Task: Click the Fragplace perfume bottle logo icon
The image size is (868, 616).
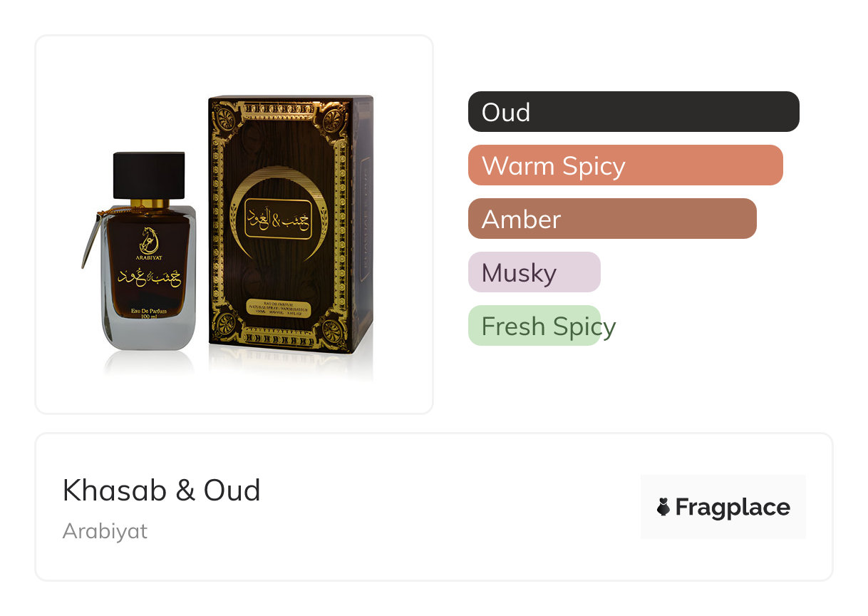Action: [663, 508]
